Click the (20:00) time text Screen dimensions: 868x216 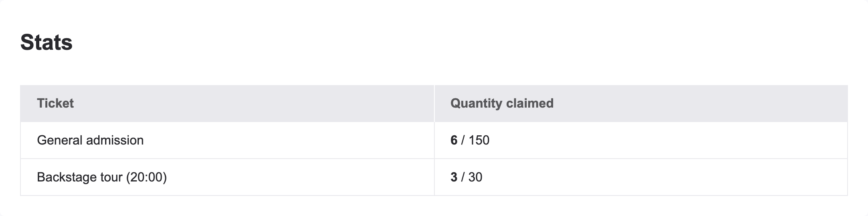(x=146, y=177)
